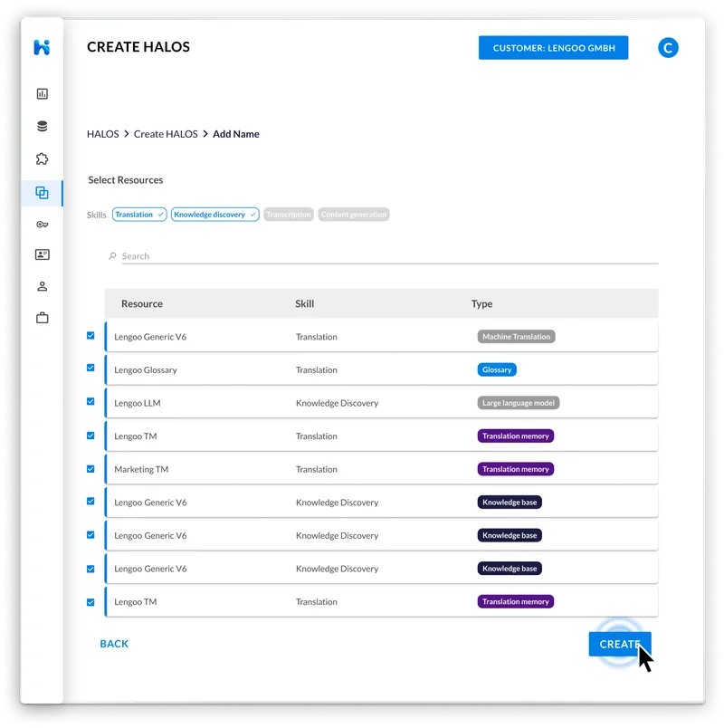Click the Marketing TM resource name
Screen dimensions: 724x728
(x=141, y=469)
